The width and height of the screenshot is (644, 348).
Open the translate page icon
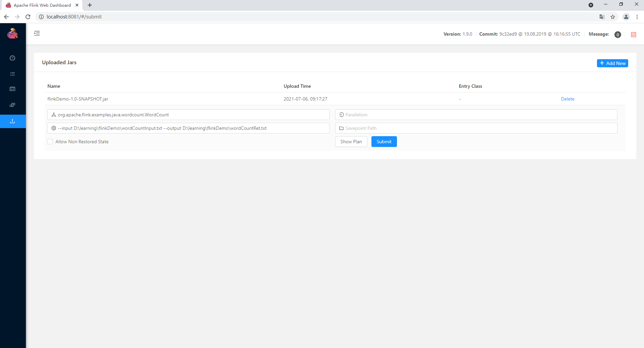pyautogui.click(x=602, y=17)
